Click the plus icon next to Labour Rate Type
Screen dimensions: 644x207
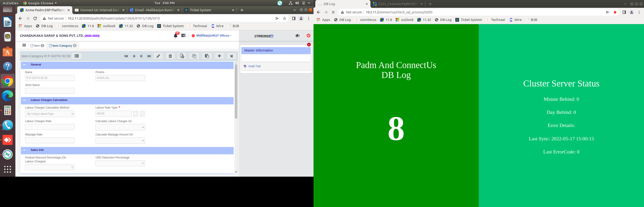(135, 114)
